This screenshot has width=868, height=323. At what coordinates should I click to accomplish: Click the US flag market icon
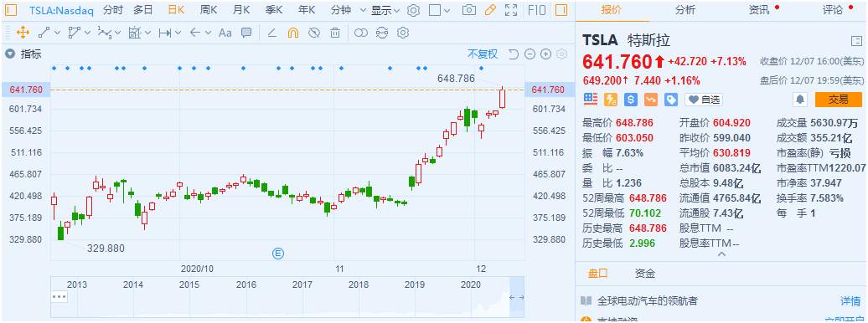[591, 100]
